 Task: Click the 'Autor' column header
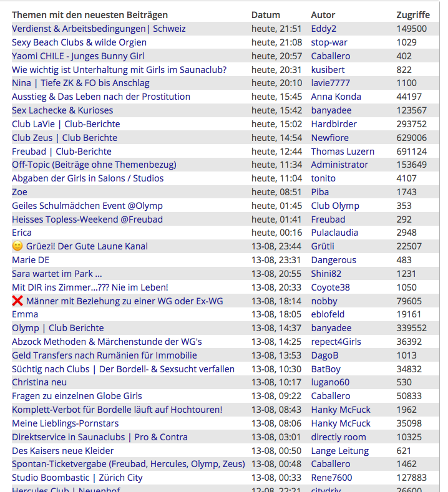pos(323,15)
